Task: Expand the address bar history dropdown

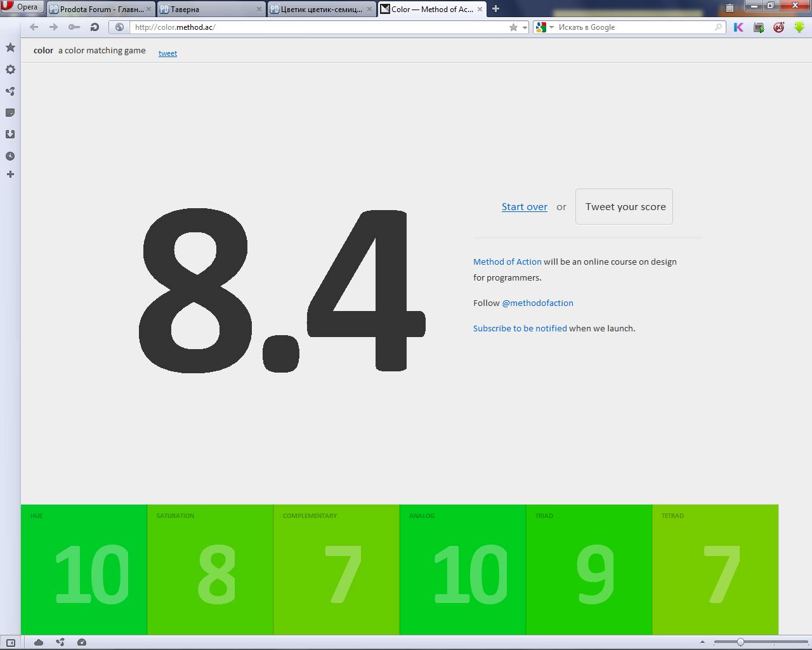Action: tap(525, 27)
